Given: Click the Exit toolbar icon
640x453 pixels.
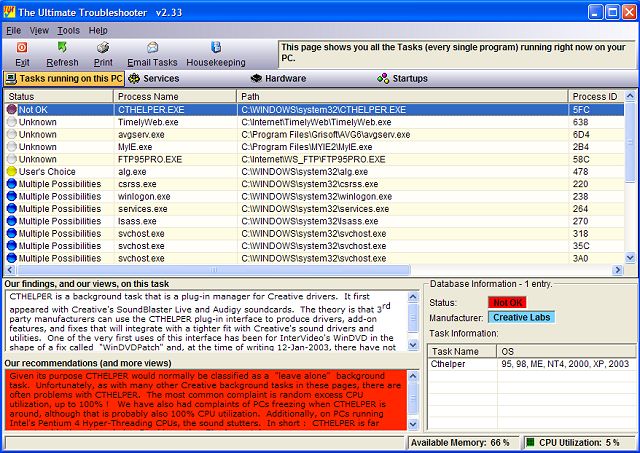Looking at the screenshot, I should coord(22,48).
